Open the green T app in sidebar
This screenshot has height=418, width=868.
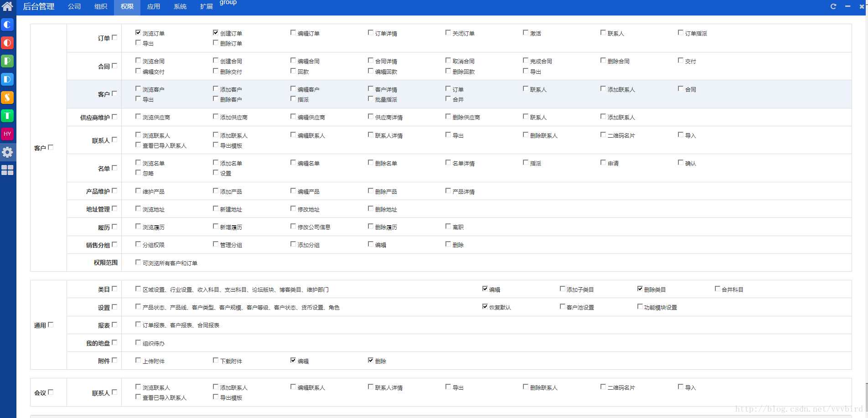pos(7,116)
